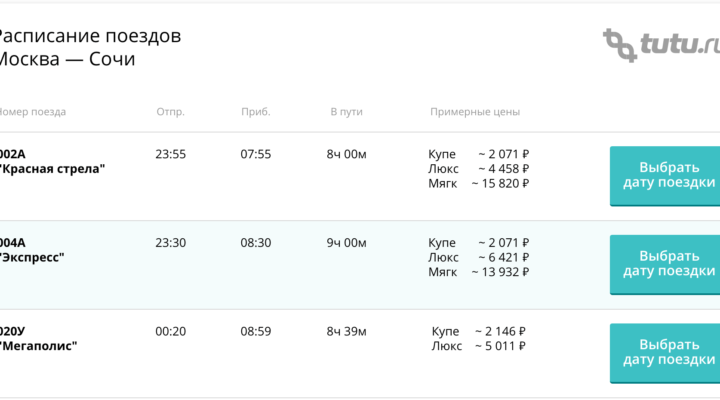
Task: Choose Купе price 2 071 ₽ on Красная стрела
Action: pyautogui.click(x=502, y=154)
